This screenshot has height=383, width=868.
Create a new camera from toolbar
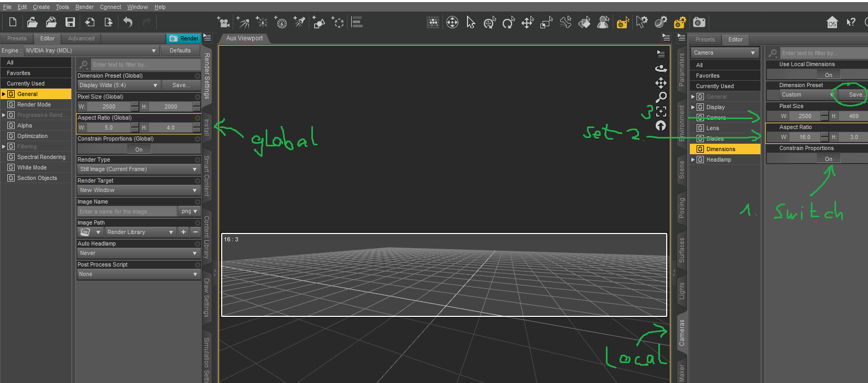tap(224, 22)
